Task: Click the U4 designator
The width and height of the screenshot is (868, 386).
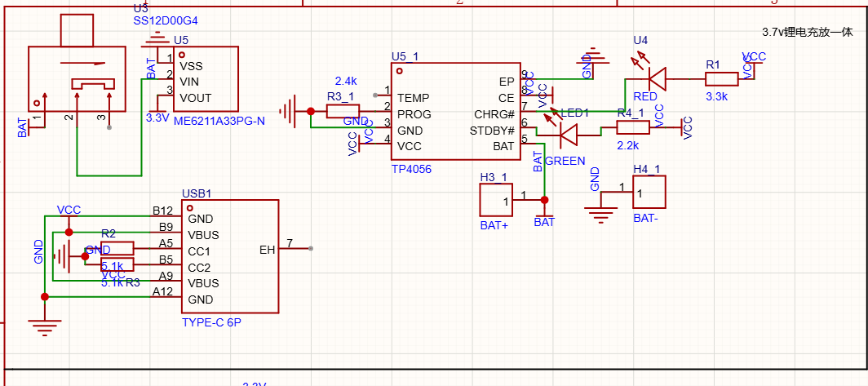Action: click(x=640, y=41)
